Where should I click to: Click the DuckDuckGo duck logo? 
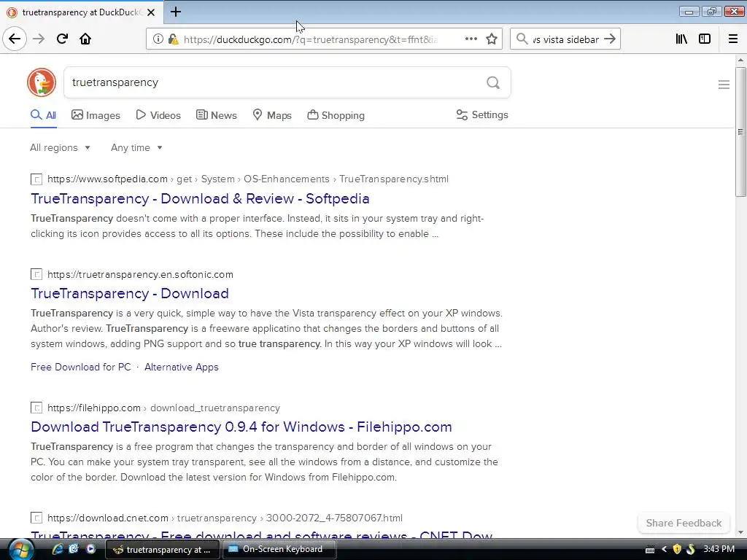(42, 82)
